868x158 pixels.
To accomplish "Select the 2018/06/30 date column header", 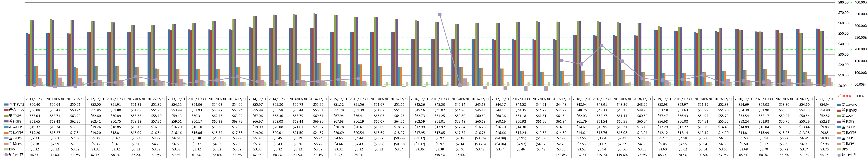I will (602, 99).
